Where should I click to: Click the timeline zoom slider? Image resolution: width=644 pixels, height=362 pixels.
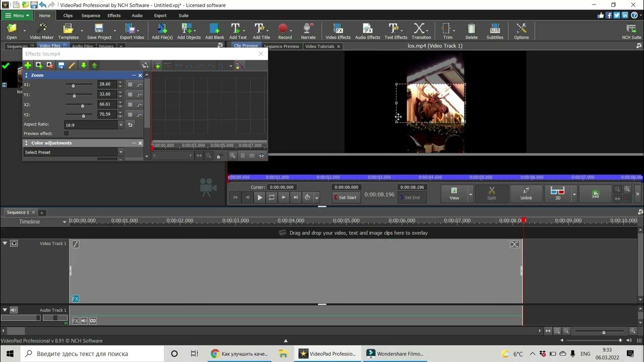click(x=604, y=332)
